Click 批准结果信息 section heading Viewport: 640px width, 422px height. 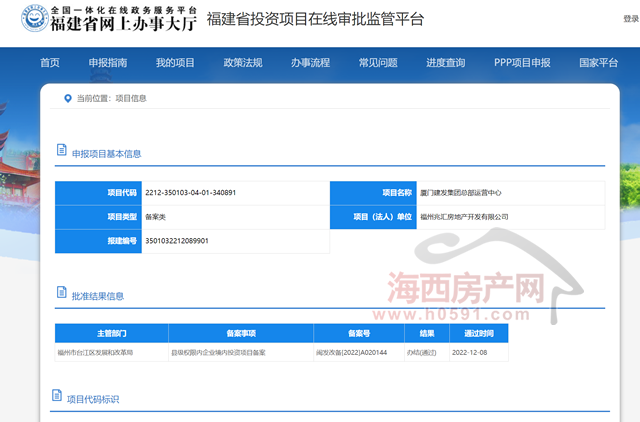(x=98, y=296)
